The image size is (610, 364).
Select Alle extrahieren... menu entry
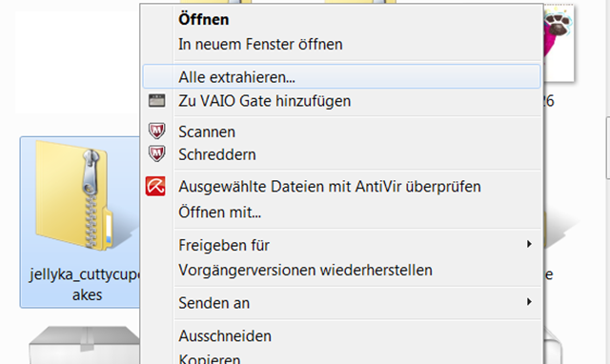342,76
